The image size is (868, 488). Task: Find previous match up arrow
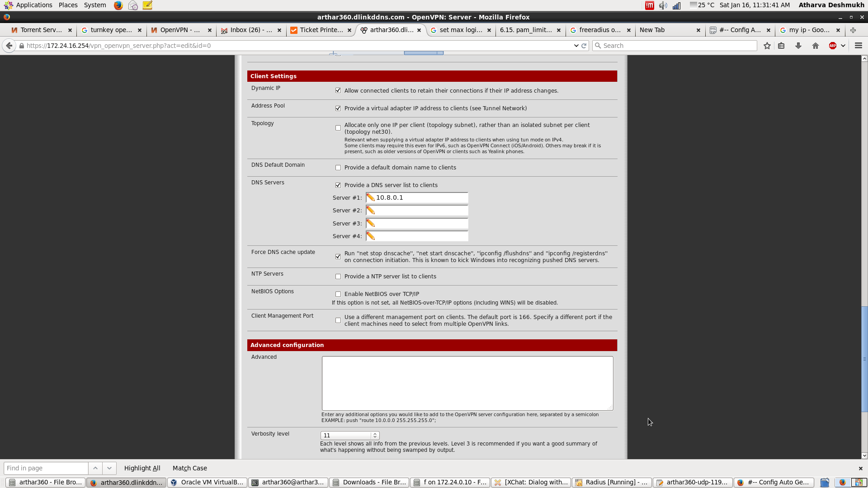coord(95,468)
